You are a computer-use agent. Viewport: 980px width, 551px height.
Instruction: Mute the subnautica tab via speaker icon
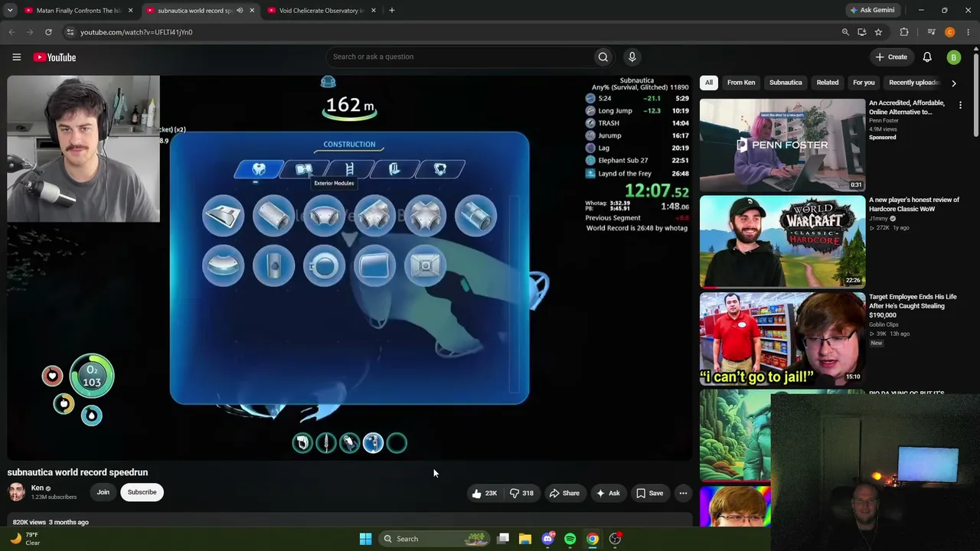pos(240,11)
